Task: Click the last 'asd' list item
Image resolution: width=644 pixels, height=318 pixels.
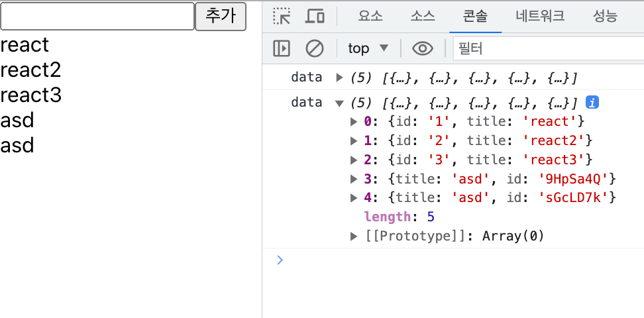Action: pos(17,146)
